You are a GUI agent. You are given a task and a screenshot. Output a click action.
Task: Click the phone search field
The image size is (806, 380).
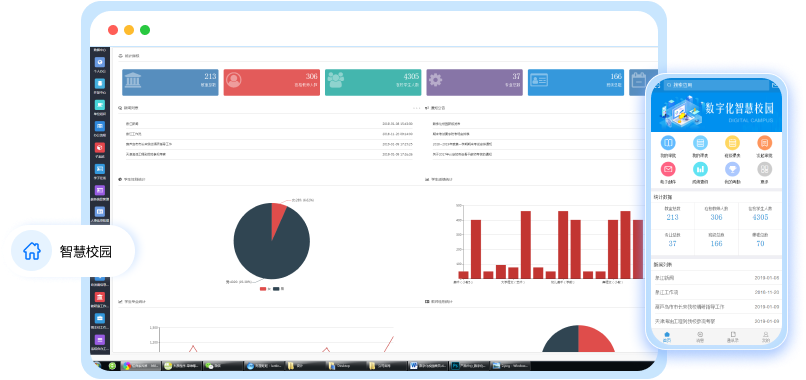(716, 85)
